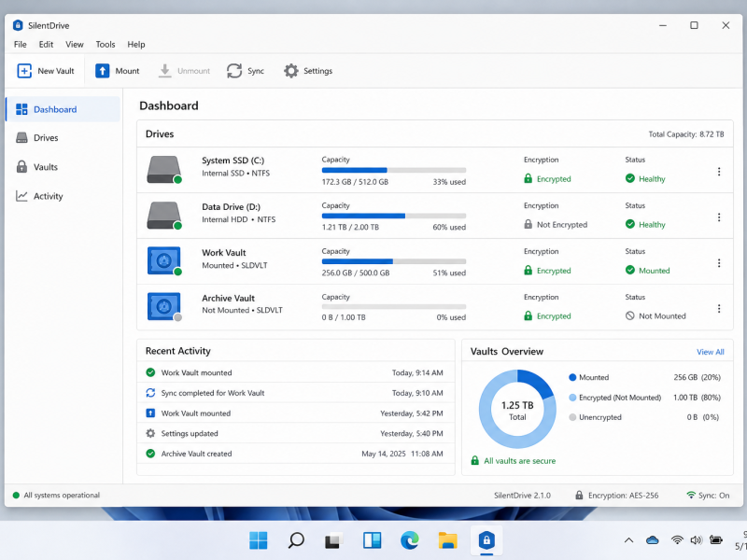Image resolution: width=747 pixels, height=560 pixels.
Task: Click System SSD capacity bar at 33% used
Action: click(393, 170)
